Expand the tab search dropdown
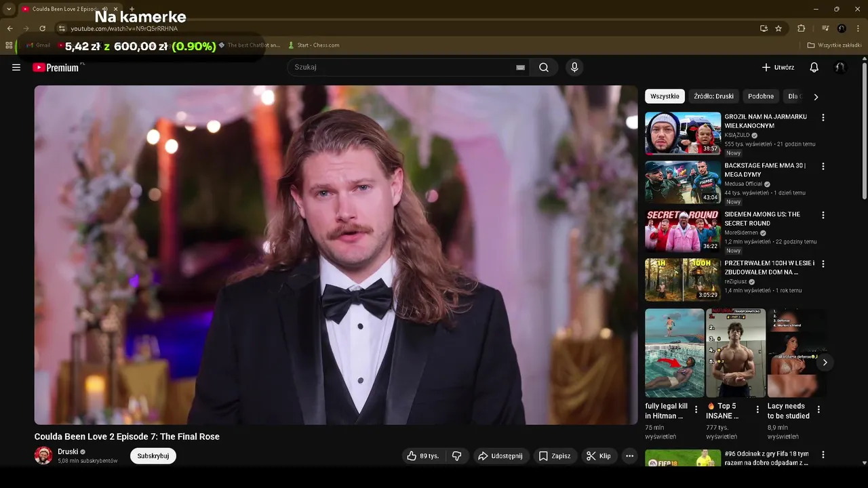The height and width of the screenshot is (488, 868). [9, 9]
